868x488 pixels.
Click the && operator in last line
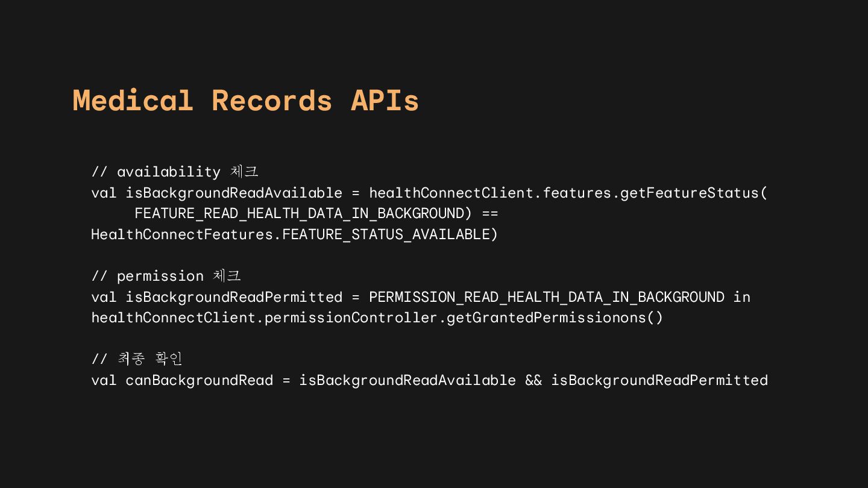pyautogui.click(x=533, y=380)
